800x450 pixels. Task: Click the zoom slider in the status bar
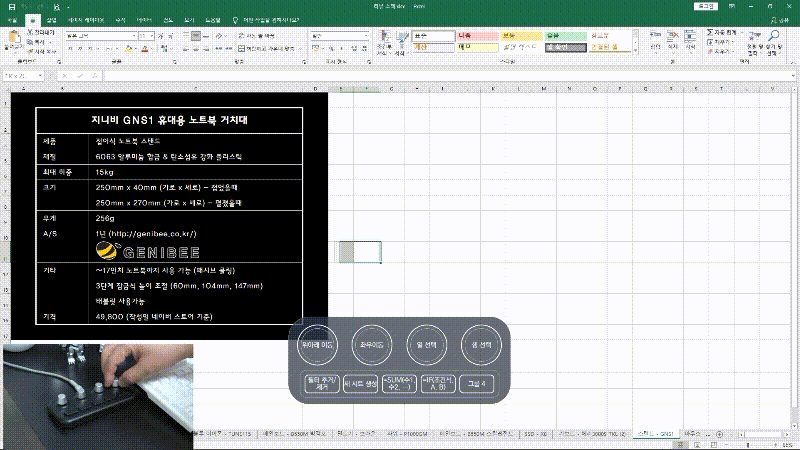pyautogui.click(x=750, y=445)
